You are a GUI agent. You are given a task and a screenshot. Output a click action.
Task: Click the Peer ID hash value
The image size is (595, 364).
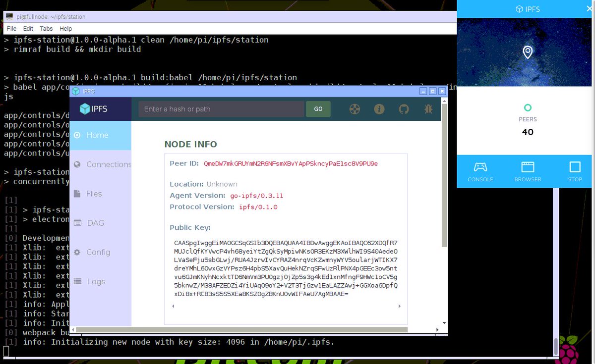point(291,163)
